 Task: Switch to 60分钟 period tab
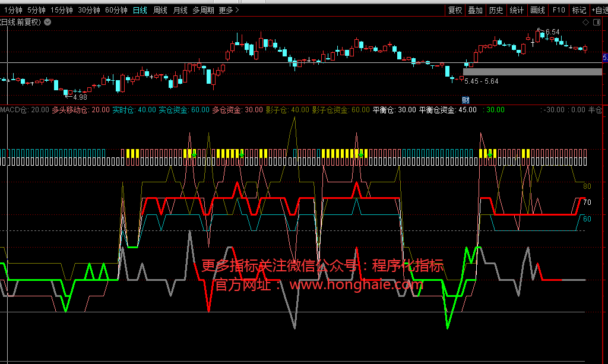tap(116, 10)
